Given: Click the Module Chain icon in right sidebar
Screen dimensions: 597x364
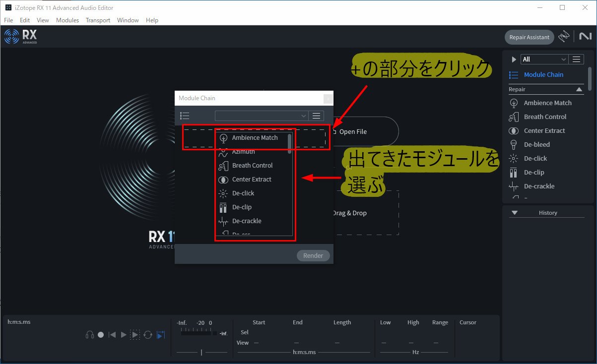Looking at the screenshot, I should coord(514,74).
